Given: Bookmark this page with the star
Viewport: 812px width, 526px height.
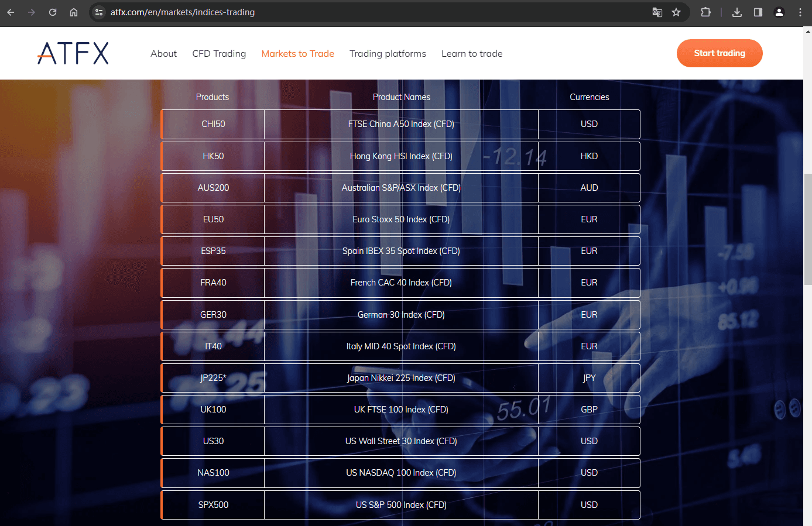Looking at the screenshot, I should [676, 12].
